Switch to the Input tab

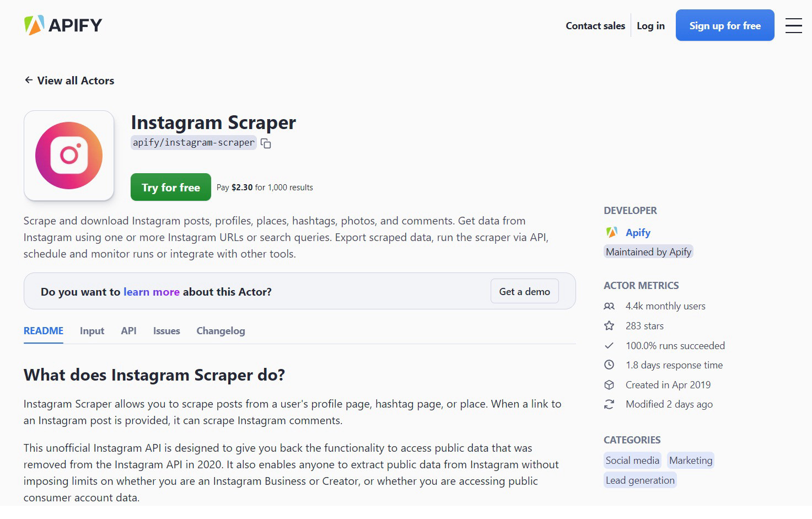point(92,331)
